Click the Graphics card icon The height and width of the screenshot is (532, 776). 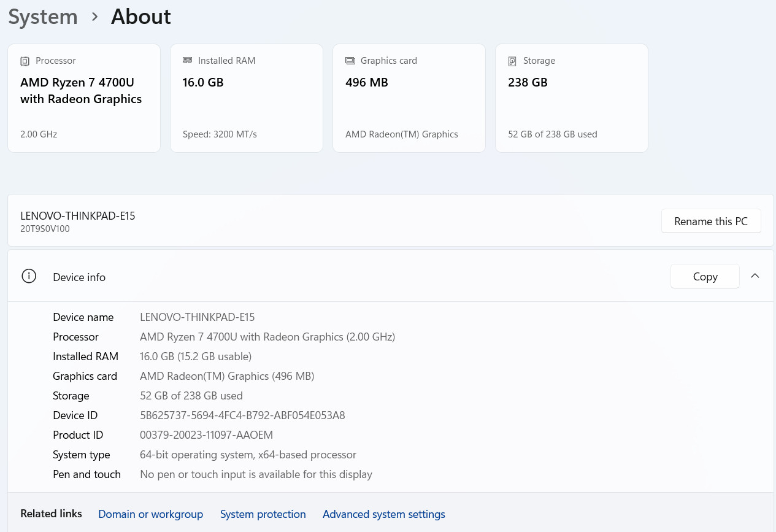point(350,61)
